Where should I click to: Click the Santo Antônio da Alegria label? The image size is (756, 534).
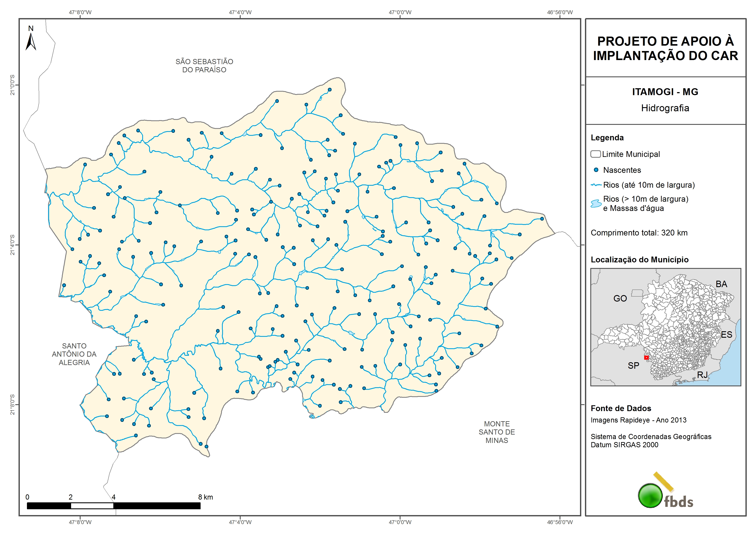click(74, 354)
